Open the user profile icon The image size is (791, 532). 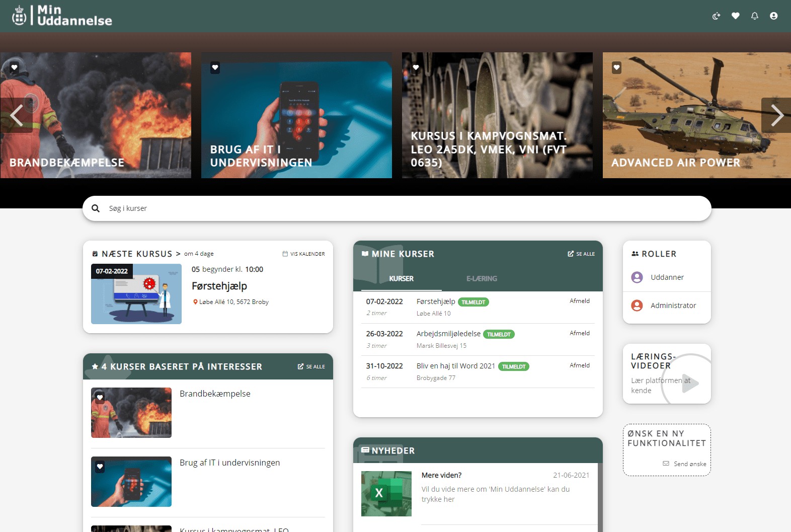[773, 16]
